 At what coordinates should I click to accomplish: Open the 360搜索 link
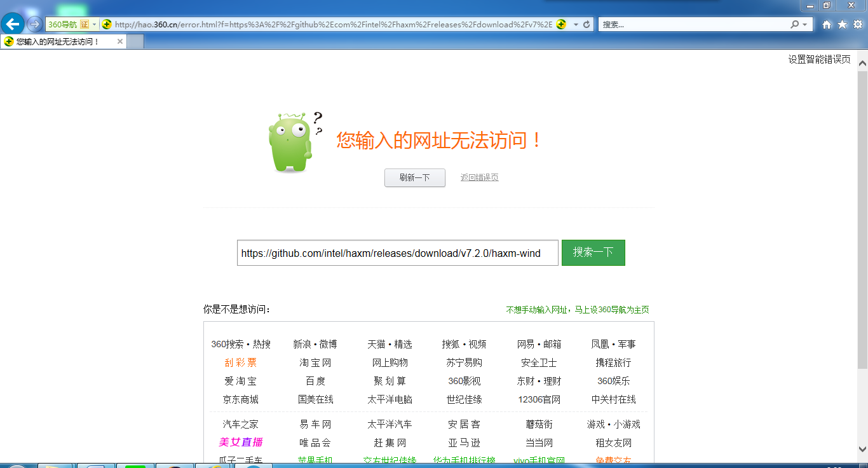[x=227, y=344]
